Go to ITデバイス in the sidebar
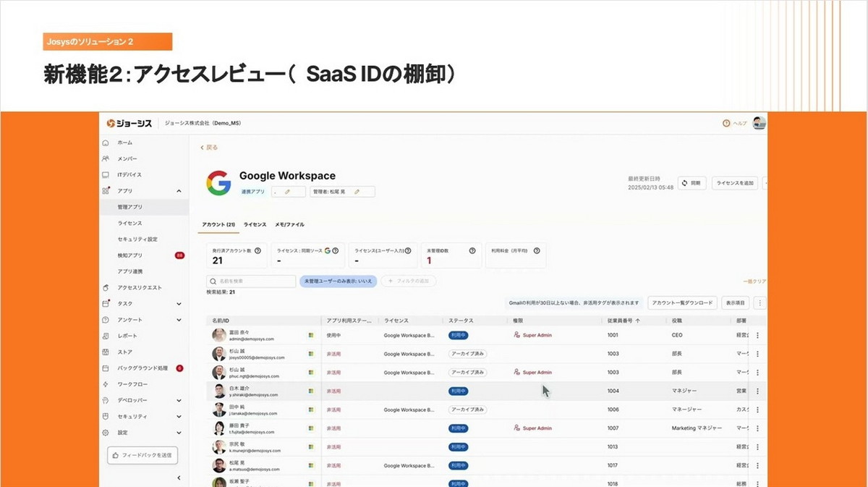 pyautogui.click(x=129, y=175)
